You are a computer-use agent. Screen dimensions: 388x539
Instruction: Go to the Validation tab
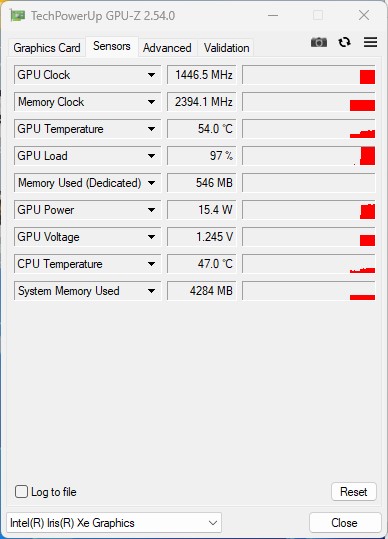pos(226,48)
